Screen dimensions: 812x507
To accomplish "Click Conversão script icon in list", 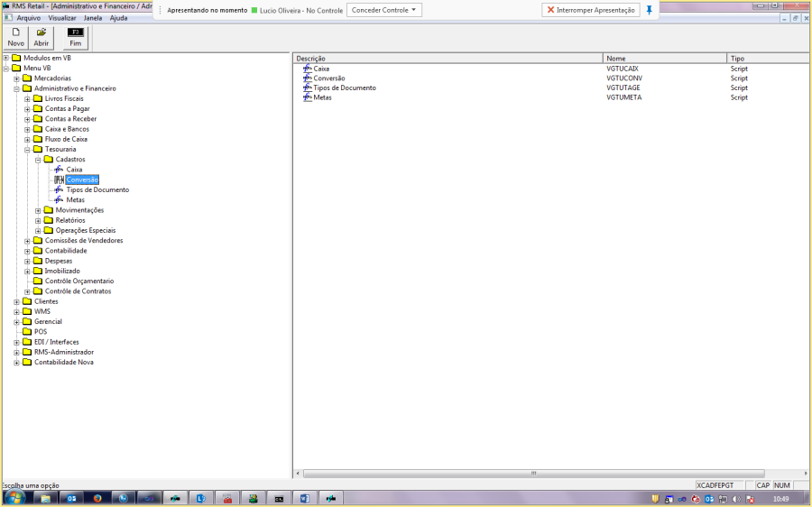I will coord(307,78).
